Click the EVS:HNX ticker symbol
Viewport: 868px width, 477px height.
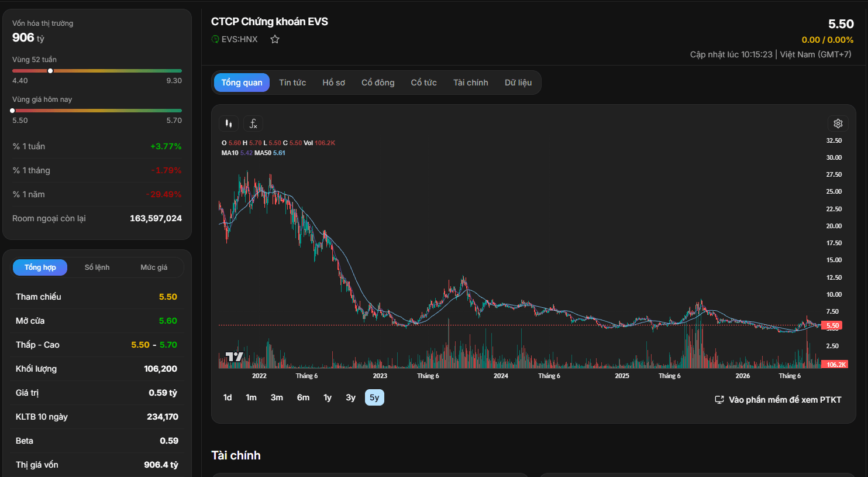239,39
